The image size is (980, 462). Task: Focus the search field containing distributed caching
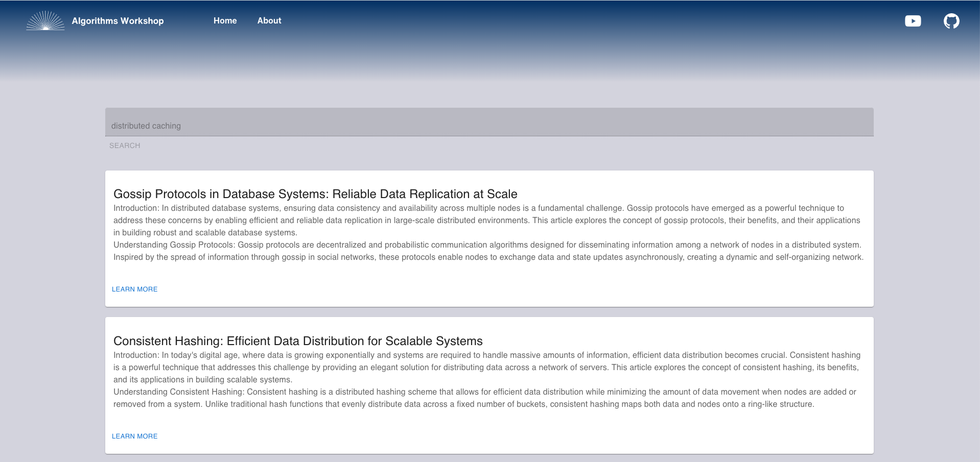pos(489,122)
